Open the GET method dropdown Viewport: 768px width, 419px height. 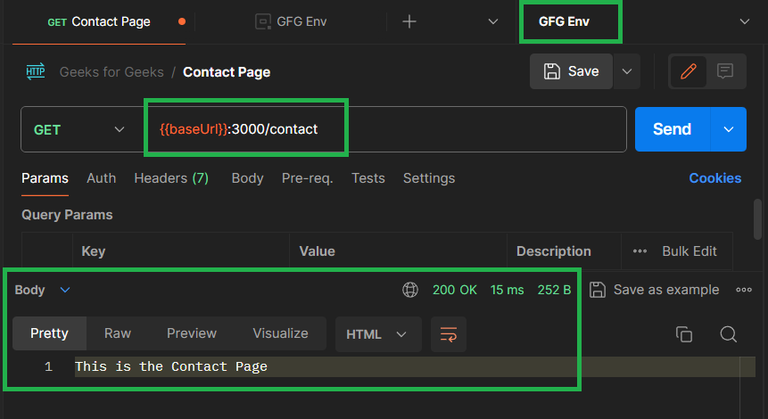pyautogui.click(x=81, y=129)
